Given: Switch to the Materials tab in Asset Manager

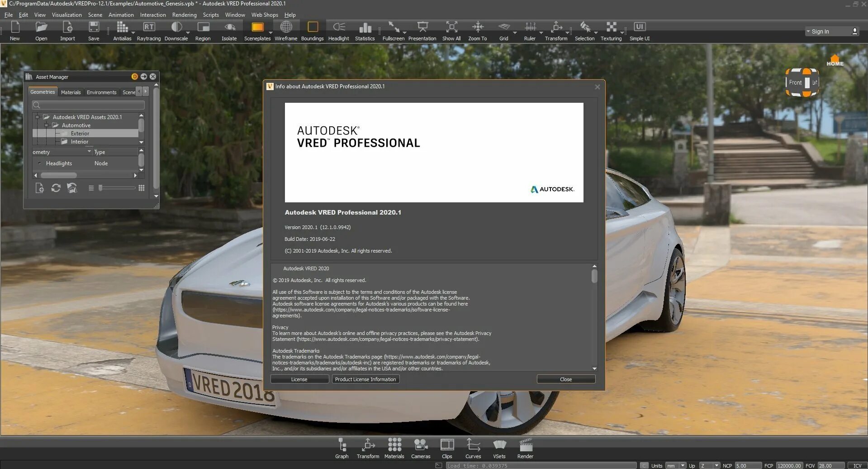Looking at the screenshot, I should [x=71, y=92].
